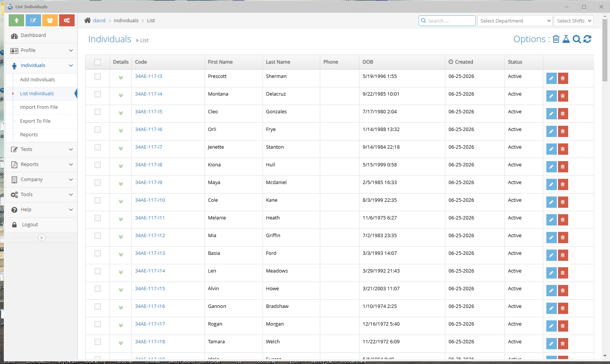Select Add Individuals submenu item

coord(37,79)
